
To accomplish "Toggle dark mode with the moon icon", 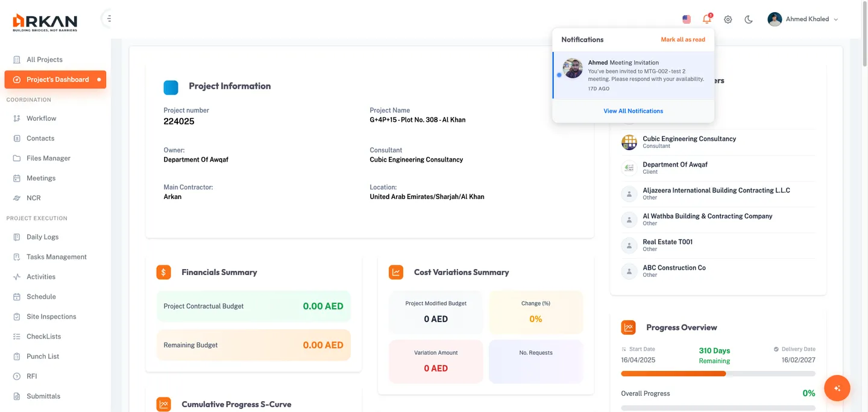I will pyautogui.click(x=749, y=19).
